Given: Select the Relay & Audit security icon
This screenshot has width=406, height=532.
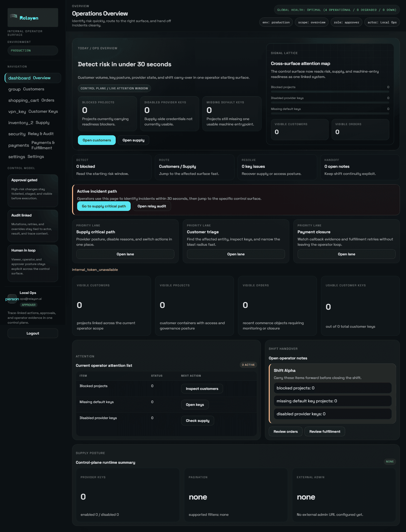Looking at the screenshot, I should [17, 134].
